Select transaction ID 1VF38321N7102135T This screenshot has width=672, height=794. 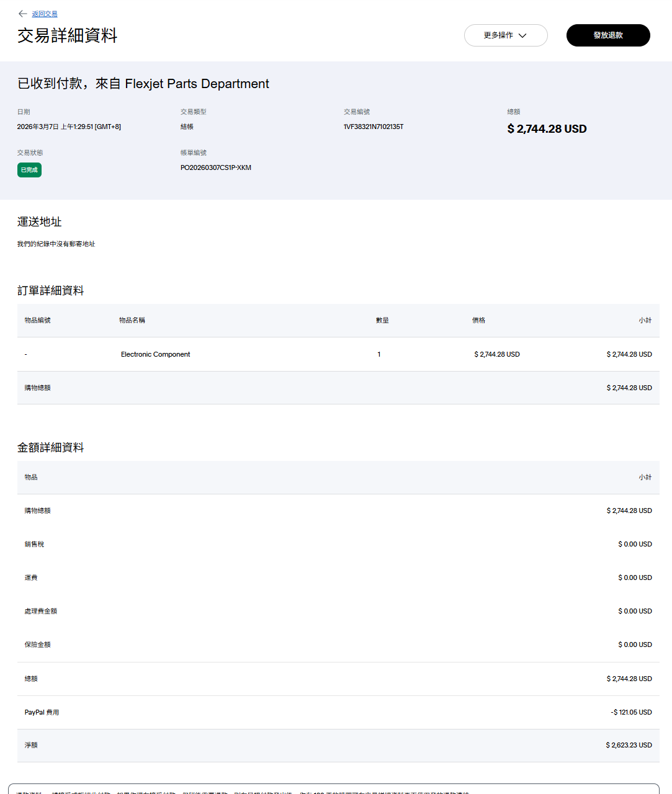tap(374, 127)
